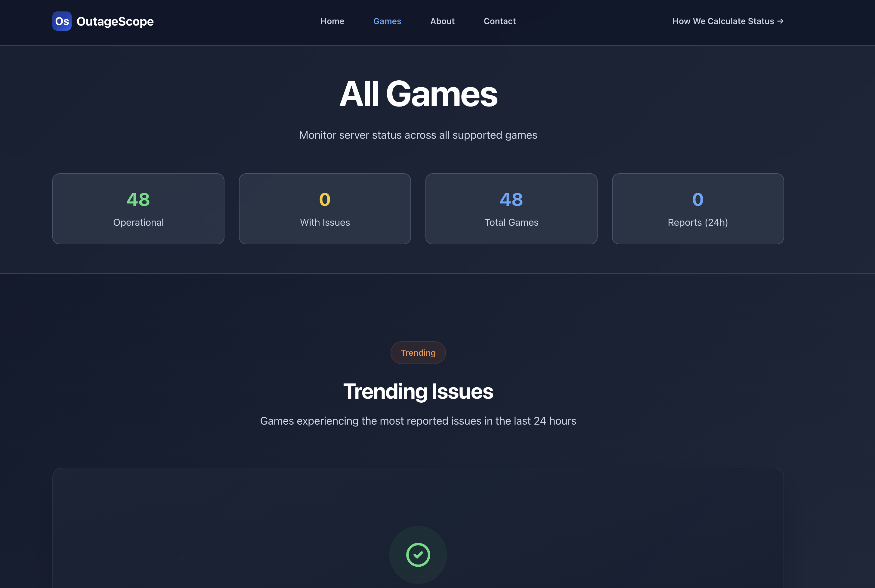Open the Home nav link

[x=332, y=21]
